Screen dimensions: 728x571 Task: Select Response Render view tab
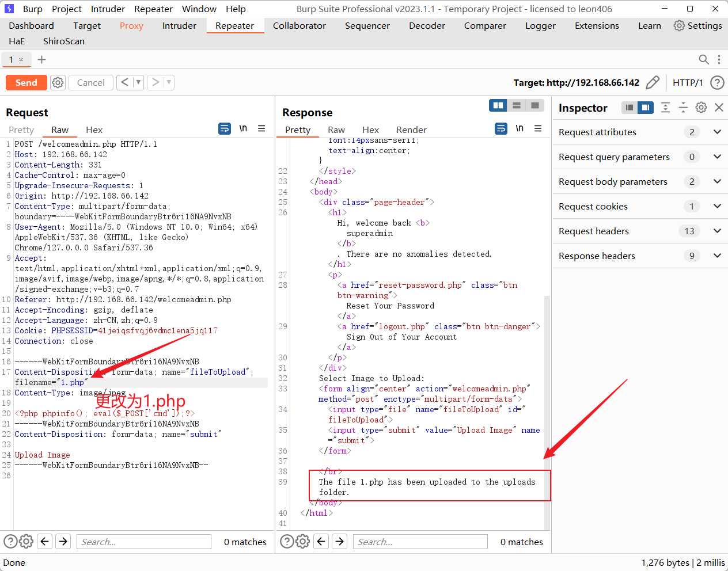(411, 130)
